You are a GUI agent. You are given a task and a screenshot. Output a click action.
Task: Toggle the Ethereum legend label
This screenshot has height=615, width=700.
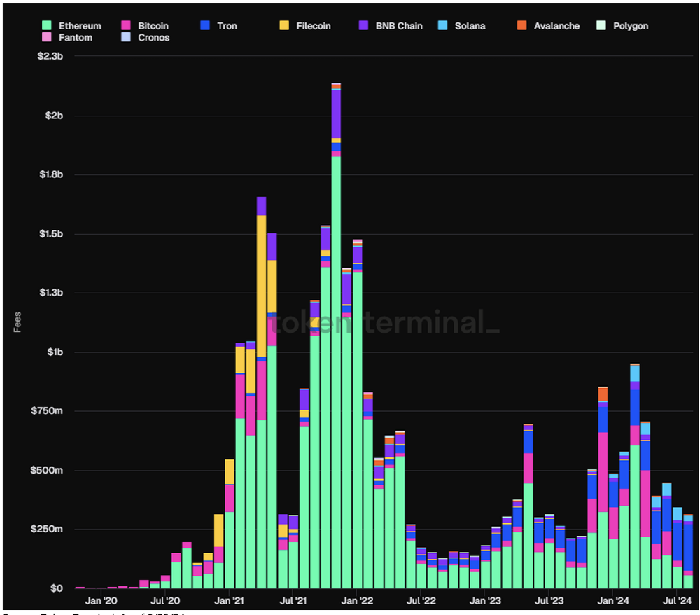click(x=80, y=26)
